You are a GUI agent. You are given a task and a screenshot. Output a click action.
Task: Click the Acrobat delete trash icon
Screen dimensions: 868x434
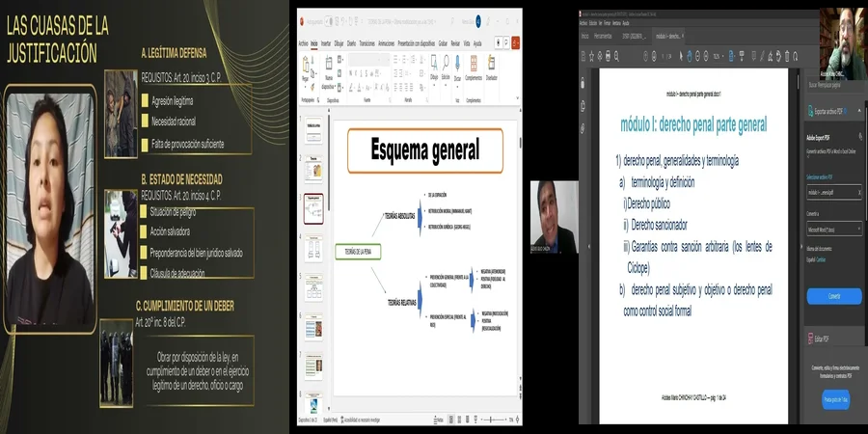pyautogui.click(x=787, y=56)
